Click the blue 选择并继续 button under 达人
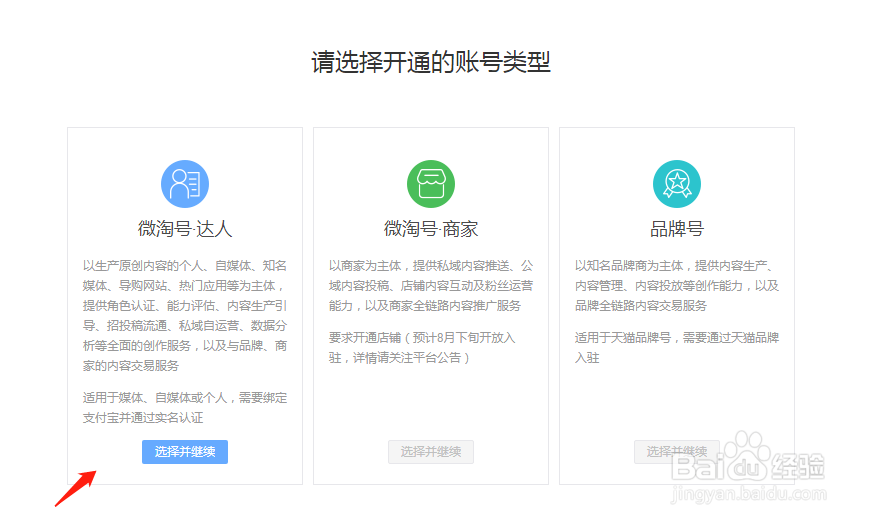The height and width of the screenshot is (524, 875). click(185, 452)
